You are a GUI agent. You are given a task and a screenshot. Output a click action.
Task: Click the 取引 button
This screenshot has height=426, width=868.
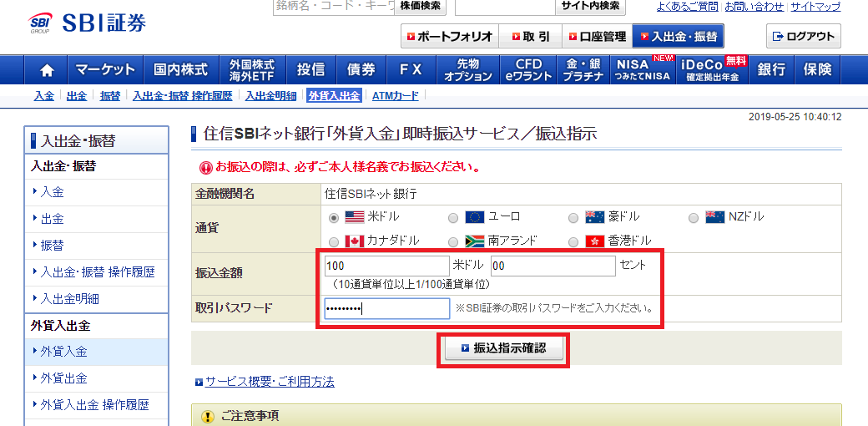[x=530, y=37]
